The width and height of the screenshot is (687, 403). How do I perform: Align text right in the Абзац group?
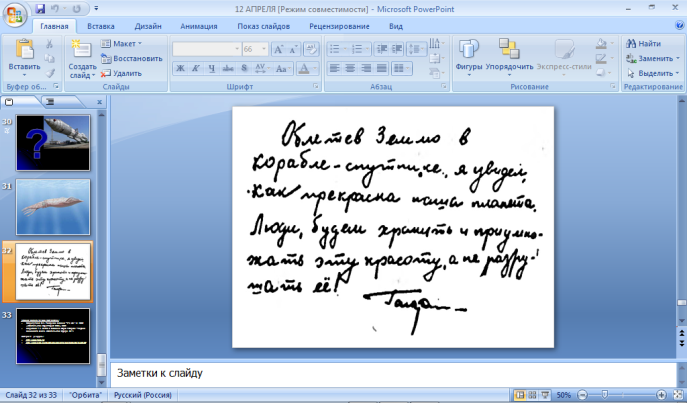point(366,68)
